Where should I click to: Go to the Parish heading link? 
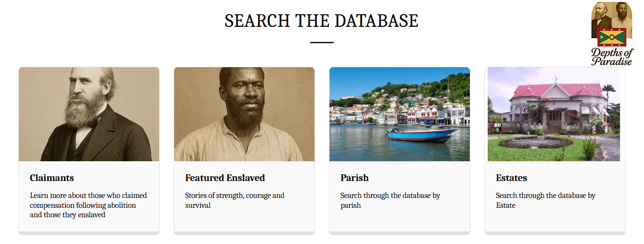[354, 178]
